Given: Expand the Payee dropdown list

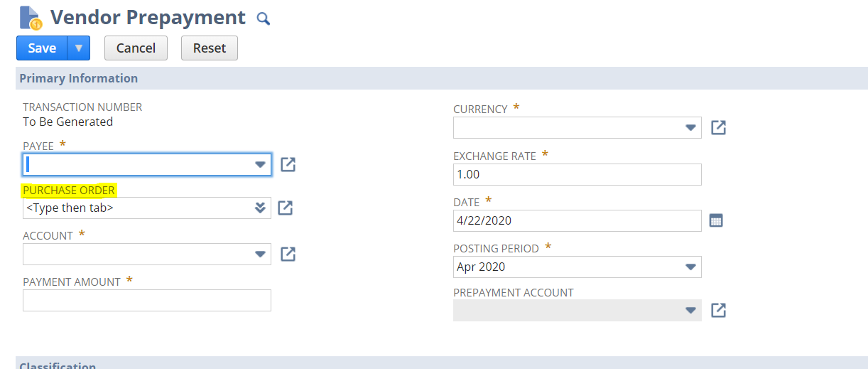Looking at the screenshot, I should 260,165.
